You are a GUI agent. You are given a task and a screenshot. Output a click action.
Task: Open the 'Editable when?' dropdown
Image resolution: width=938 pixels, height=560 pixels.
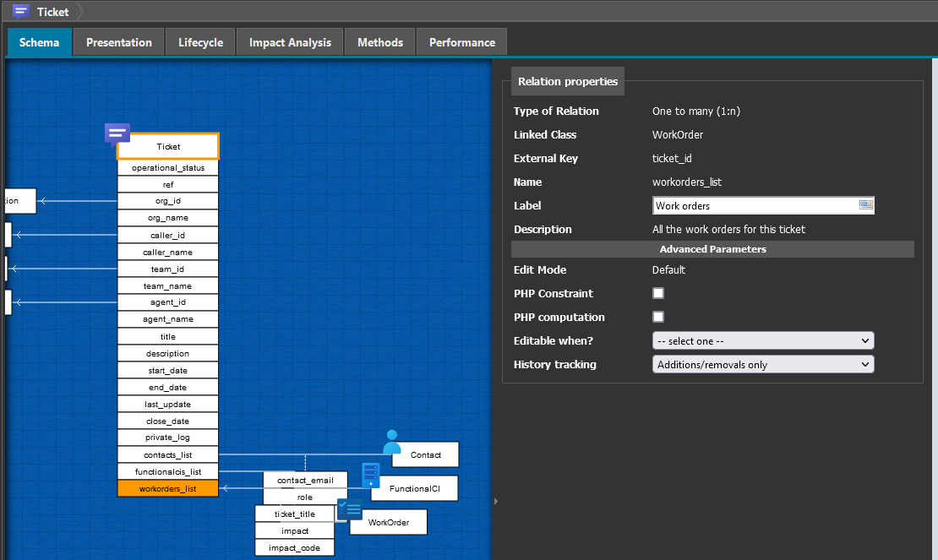point(762,340)
